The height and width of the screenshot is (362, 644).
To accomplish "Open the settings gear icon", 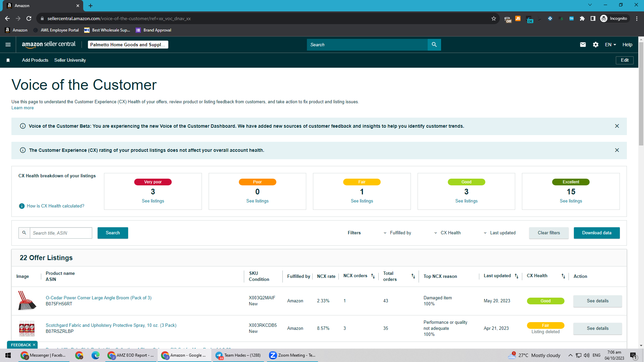I will (x=596, y=45).
